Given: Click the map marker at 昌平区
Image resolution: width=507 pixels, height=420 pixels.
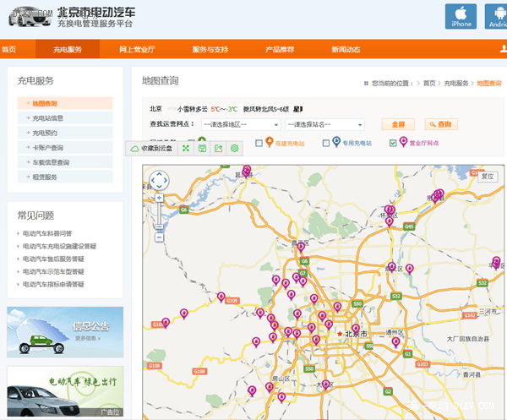Looking at the screenshot, I should point(301,247).
